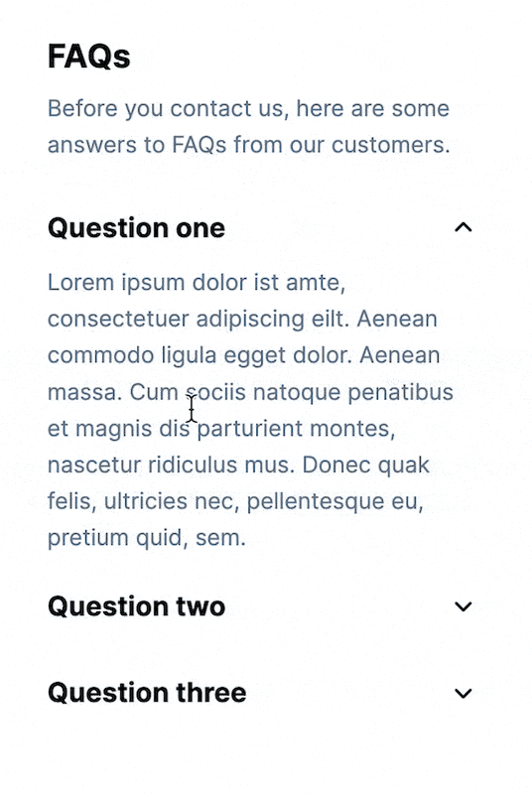Toggle the Question one accordion header text
The height and width of the screenshot is (794, 532).
coord(136,228)
